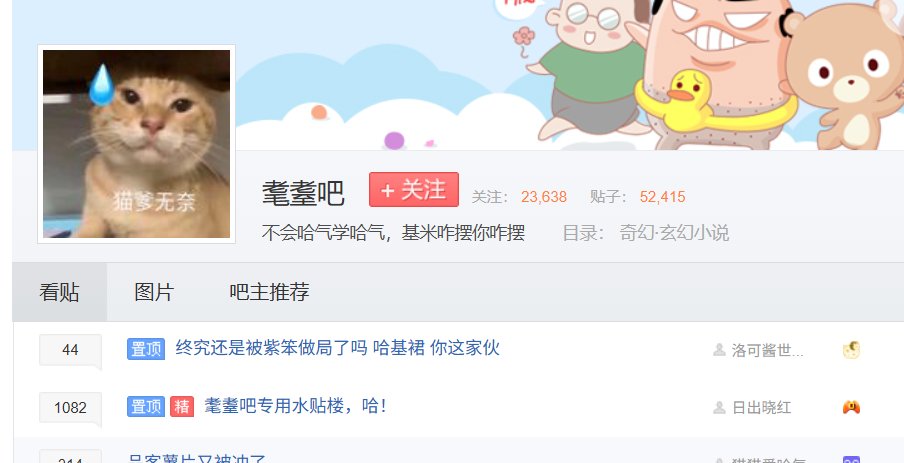
Task: Click the orange cat forum avatar
Action: pyautogui.click(x=137, y=144)
